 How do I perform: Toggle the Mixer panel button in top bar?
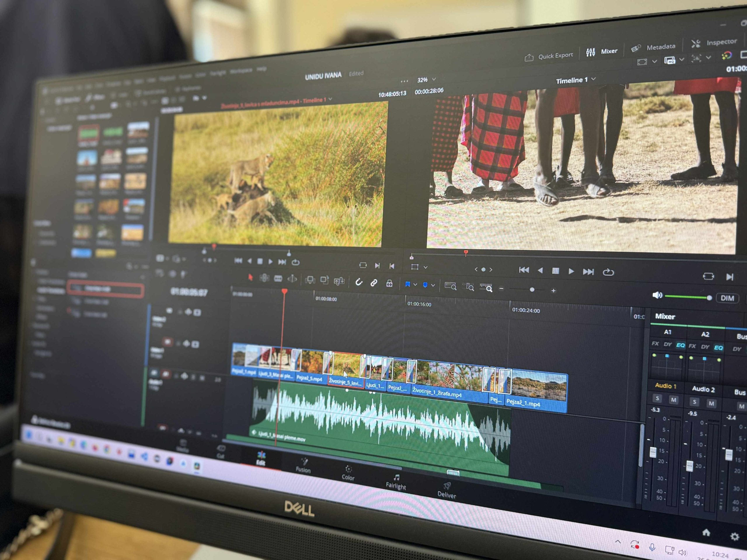pyautogui.click(x=602, y=52)
